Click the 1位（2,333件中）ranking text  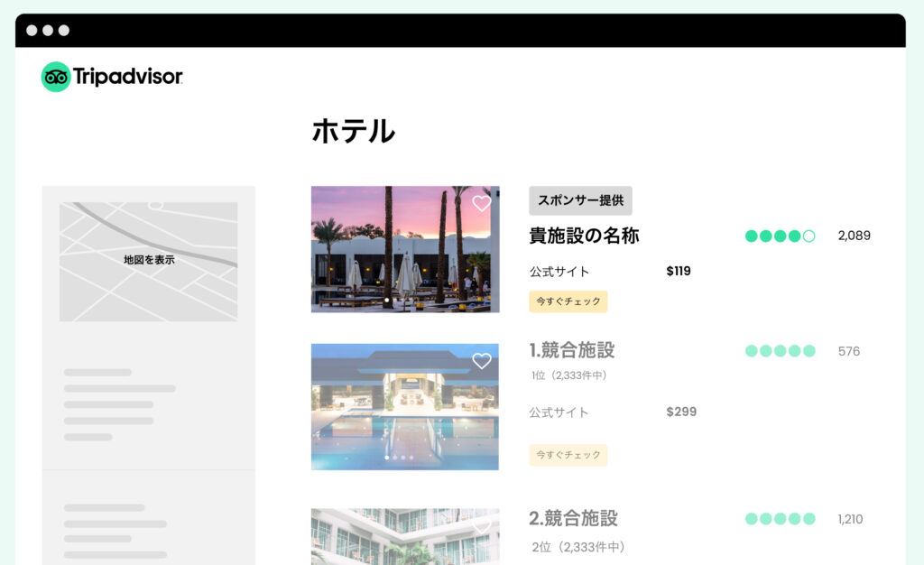[568, 375]
